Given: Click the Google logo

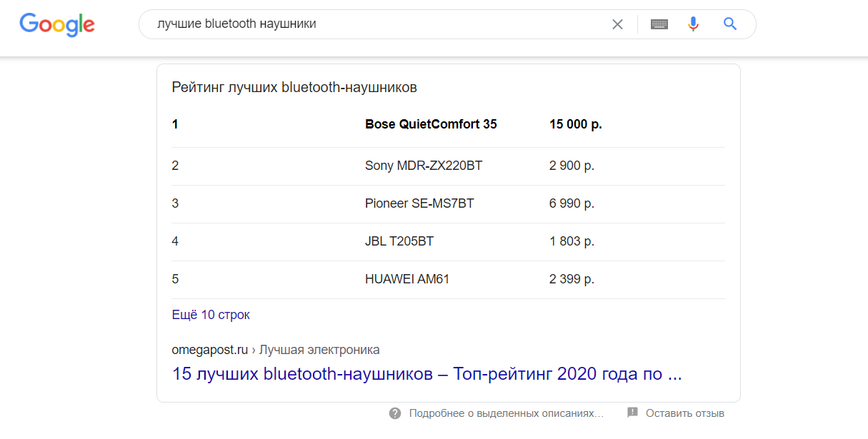Looking at the screenshot, I should click(57, 24).
